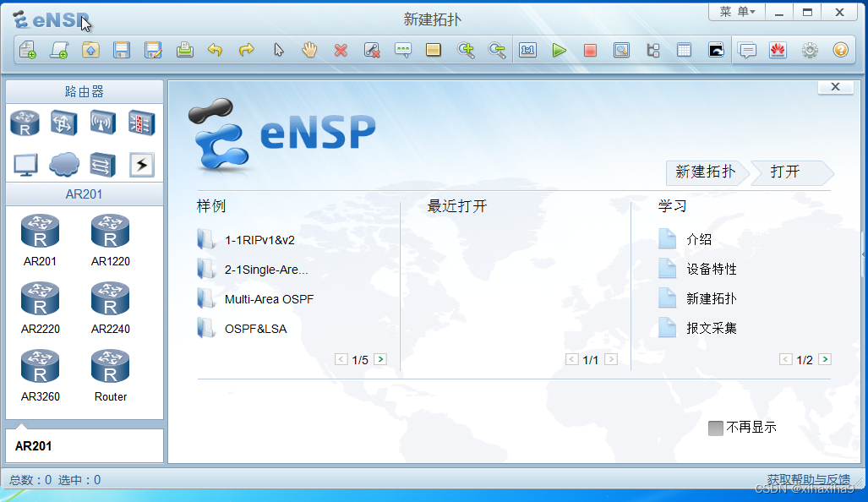Image resolution: width=868 pixels, height=502 pixels.
Task: Go to next samples page arrow
Action: pyautogui.click(x=380, y=358)
